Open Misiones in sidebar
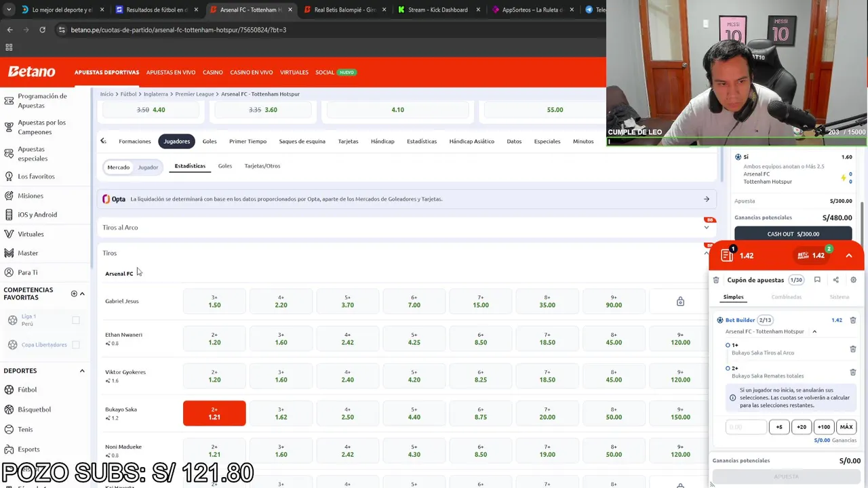This screenshot has height=488, width=868. coord(31,196)
